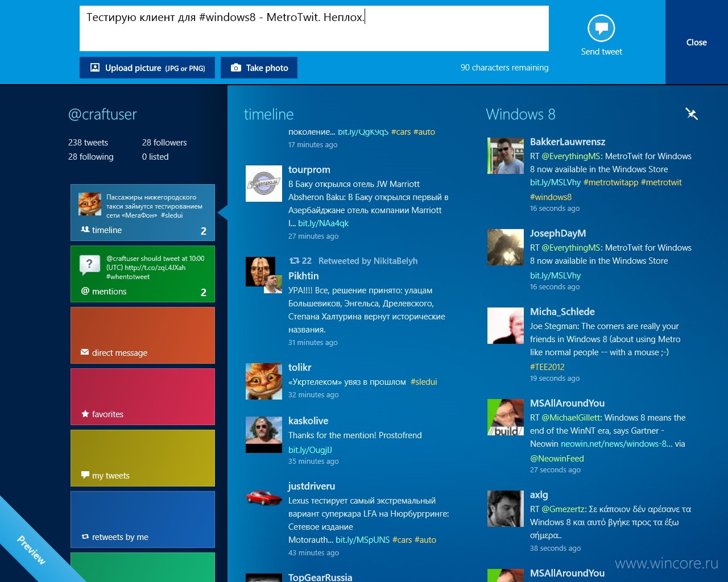Click the picture icon on Upload picture
Screen dimensions: 728x582
point(95,68)
